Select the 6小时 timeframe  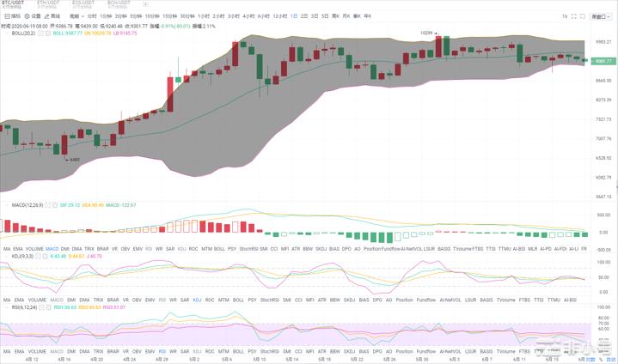click(263, 16)
